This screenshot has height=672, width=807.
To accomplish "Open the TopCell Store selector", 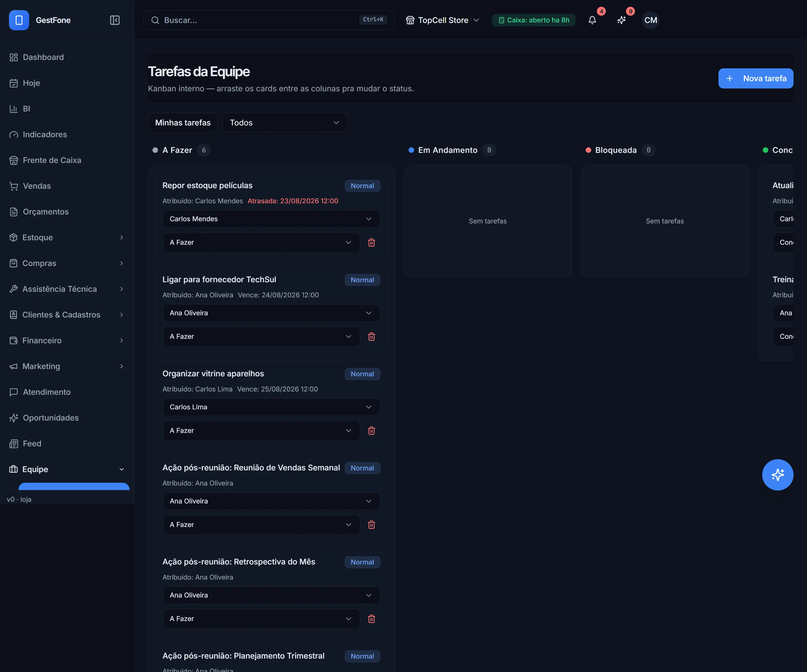I will click(x=443, y=20).
